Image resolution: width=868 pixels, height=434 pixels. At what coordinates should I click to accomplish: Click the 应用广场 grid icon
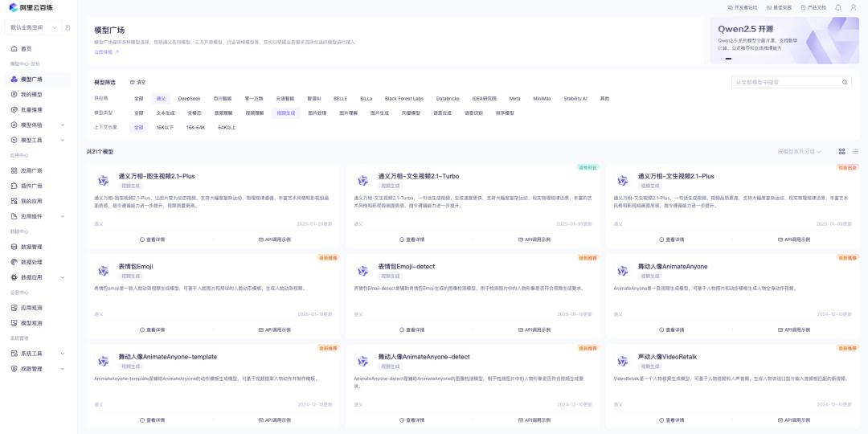14,170
